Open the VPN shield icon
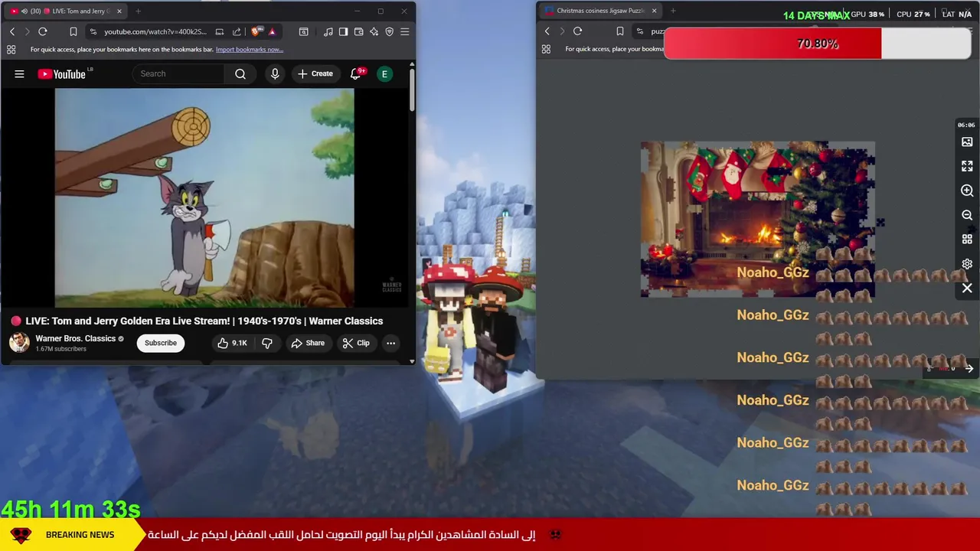 click(389, 31)
